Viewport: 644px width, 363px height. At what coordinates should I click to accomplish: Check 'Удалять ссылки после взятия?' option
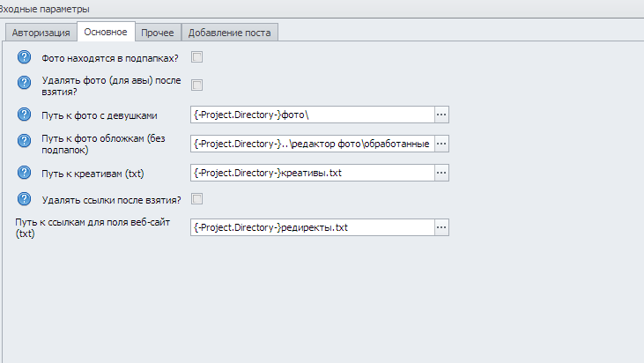197,199
